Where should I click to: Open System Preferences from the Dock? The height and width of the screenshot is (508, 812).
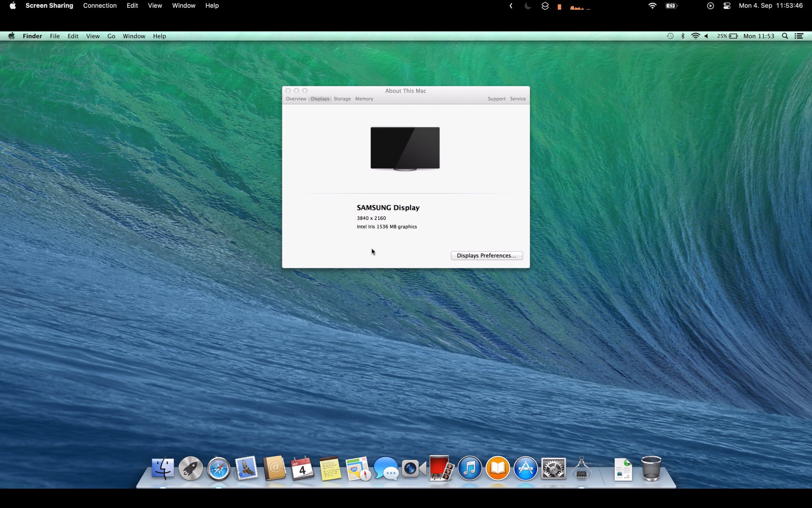(x=554, y=468)
